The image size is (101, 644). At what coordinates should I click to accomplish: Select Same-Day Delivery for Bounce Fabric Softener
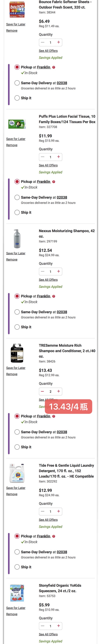click(17, 83)
